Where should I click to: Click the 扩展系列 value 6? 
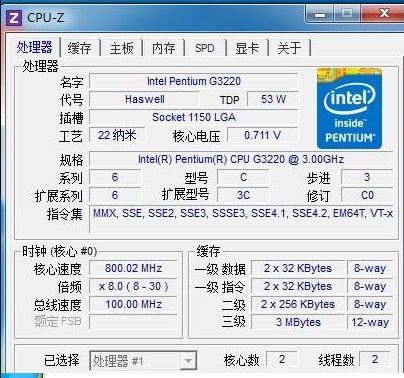[115, 195]
